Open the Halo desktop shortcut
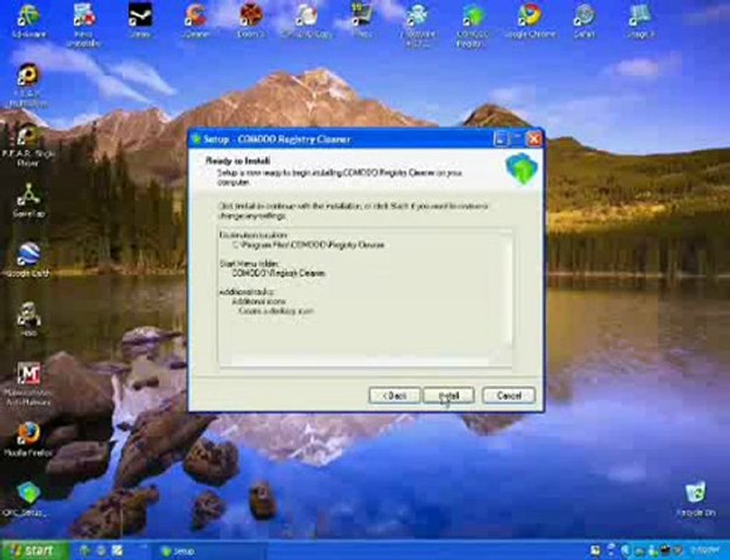 [29, 319]
